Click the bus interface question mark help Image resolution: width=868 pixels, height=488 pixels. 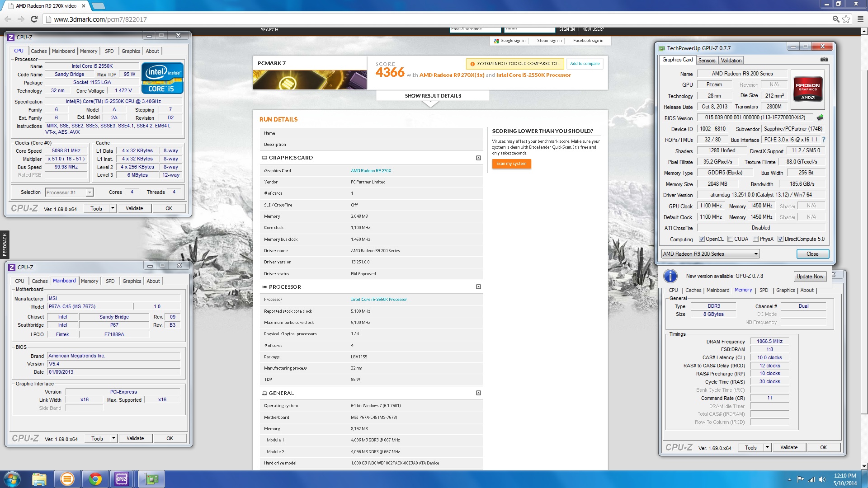tap(824, 140)
